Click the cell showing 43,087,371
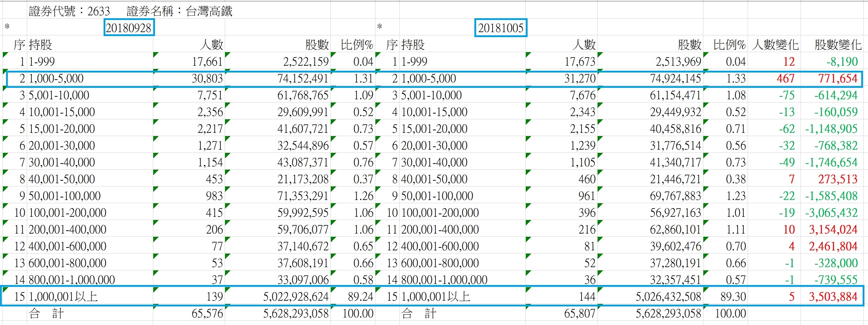This screenshot has height=325, width=868. [x=303, y=162]
